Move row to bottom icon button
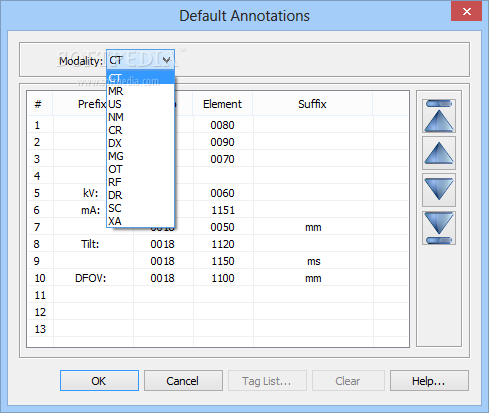489x413 pixels. coord(439,228)
